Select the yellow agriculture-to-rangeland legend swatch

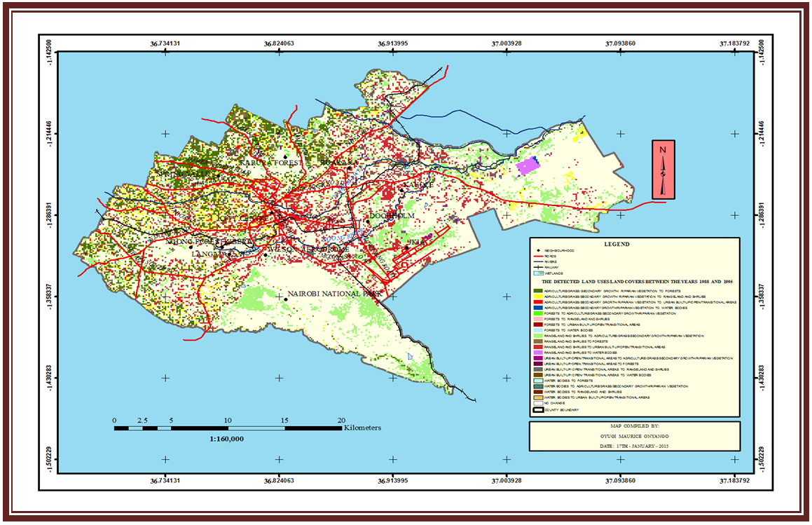539,296
